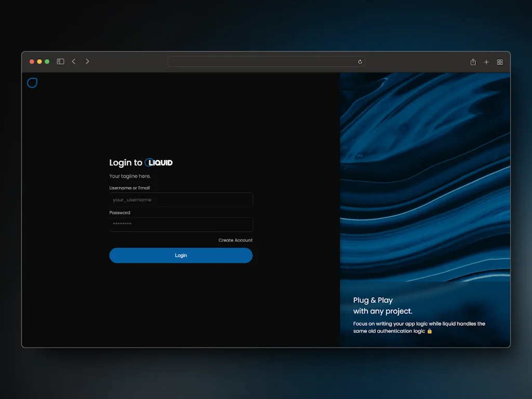Click the share icon in the browser toolbar
The width and height of the screenshot is (532, 399).
473,61
